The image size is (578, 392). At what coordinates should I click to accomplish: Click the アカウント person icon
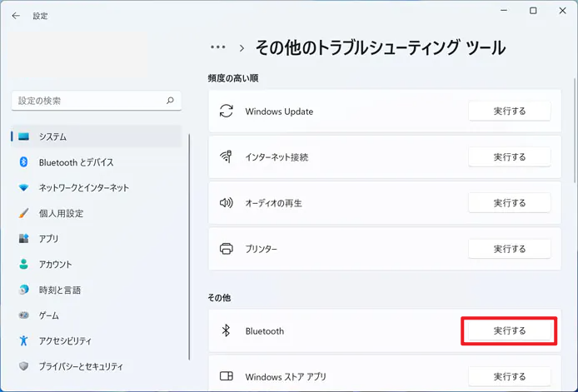point(23,265)
